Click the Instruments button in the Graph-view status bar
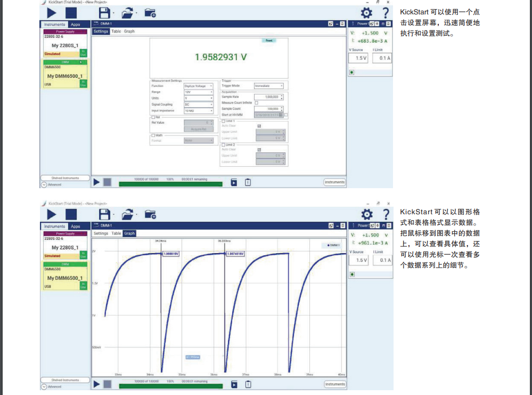Image resolution: width=532 pixels, height=395 pixels. pos(335,384)
